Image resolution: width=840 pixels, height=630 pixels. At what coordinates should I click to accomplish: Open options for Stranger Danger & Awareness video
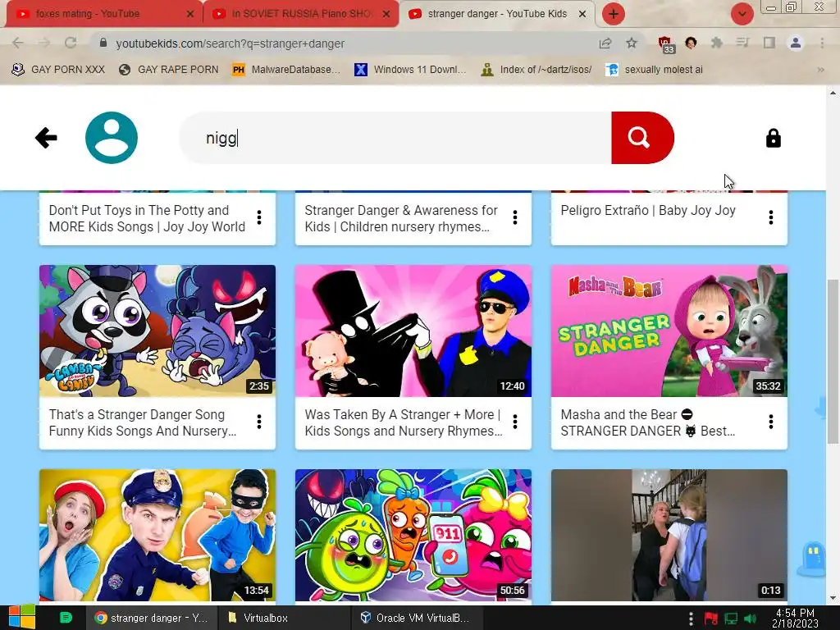click(x=515, y=217)
